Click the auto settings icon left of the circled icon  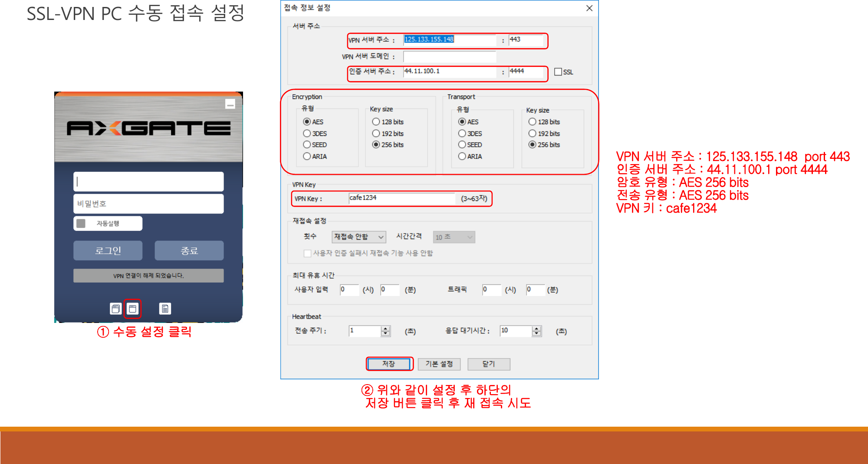click(115, 308)
